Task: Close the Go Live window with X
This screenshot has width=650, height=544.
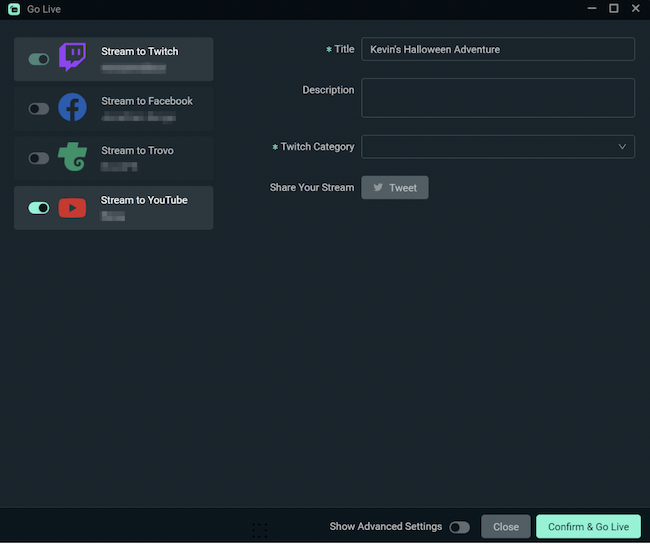Action: (635, 8)
